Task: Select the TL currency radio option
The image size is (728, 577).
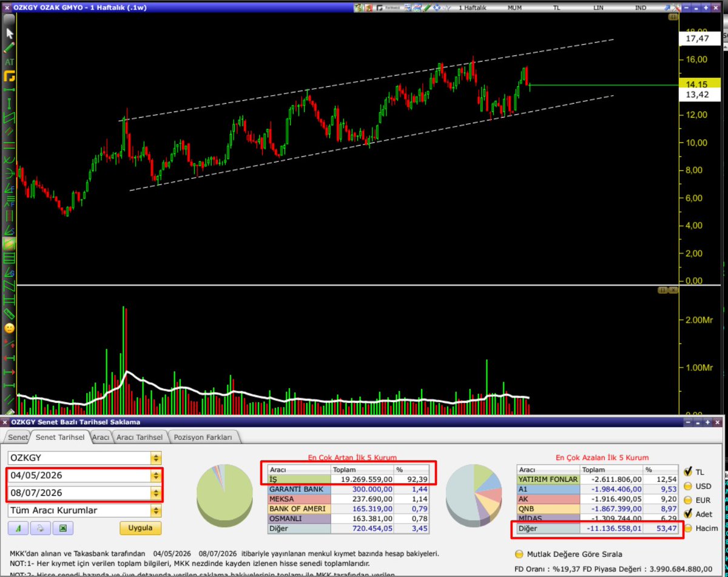Action: pyautogui.click(x=688, y=472)
